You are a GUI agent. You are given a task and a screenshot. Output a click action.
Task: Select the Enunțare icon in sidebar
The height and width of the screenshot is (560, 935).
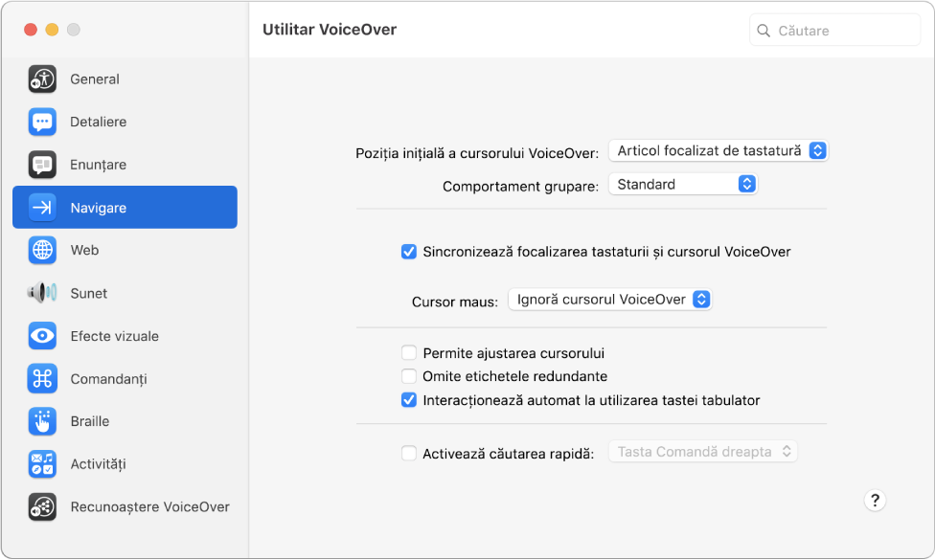tap(42, 165)
